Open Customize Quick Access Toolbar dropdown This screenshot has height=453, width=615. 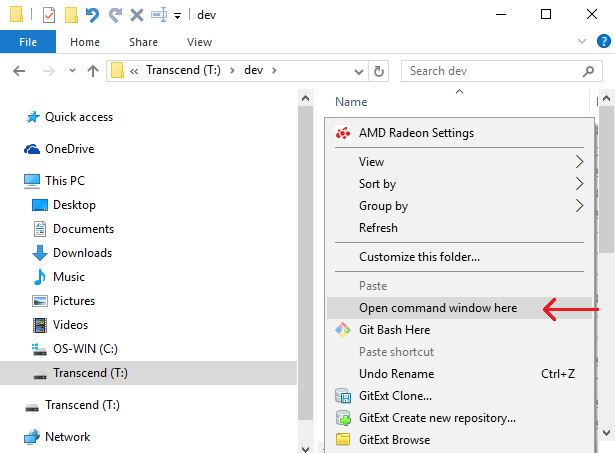coord(178,16)
